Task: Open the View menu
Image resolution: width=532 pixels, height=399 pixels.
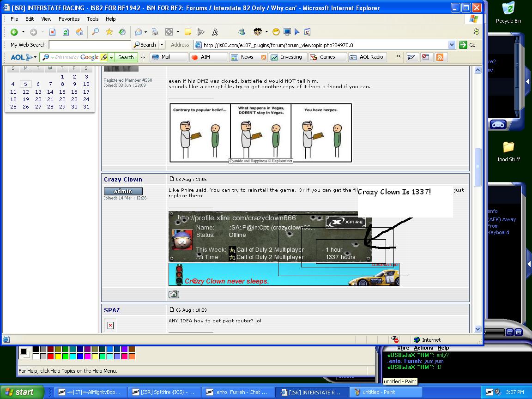Action: pyautogui.click(x=46, y=19)
